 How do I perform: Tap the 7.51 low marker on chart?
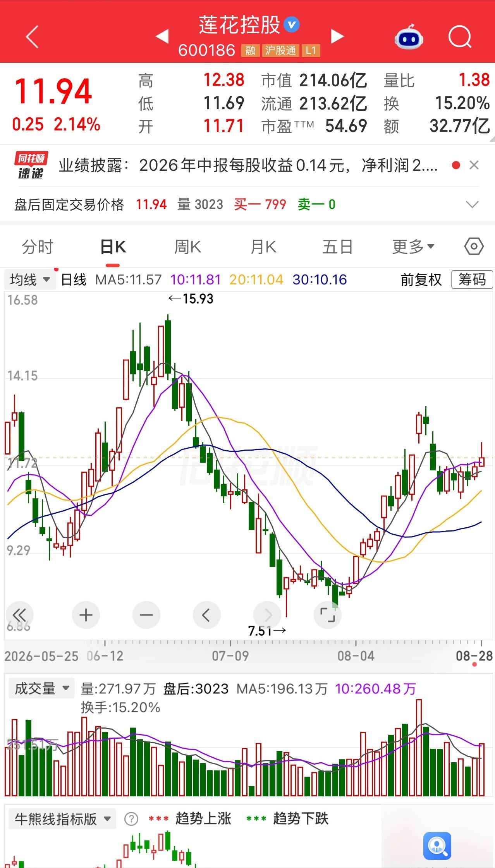267,631
